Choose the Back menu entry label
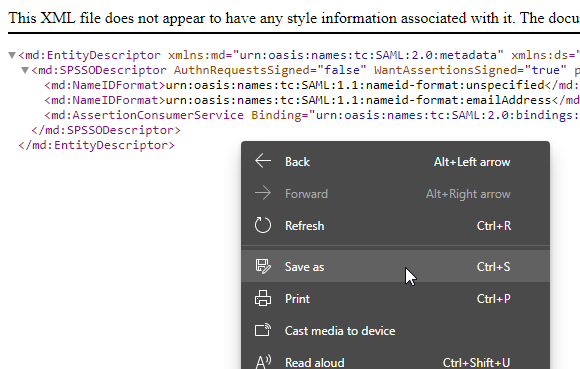Image resolution: width=580 pixels, height=369 pixels. (297, 162)
